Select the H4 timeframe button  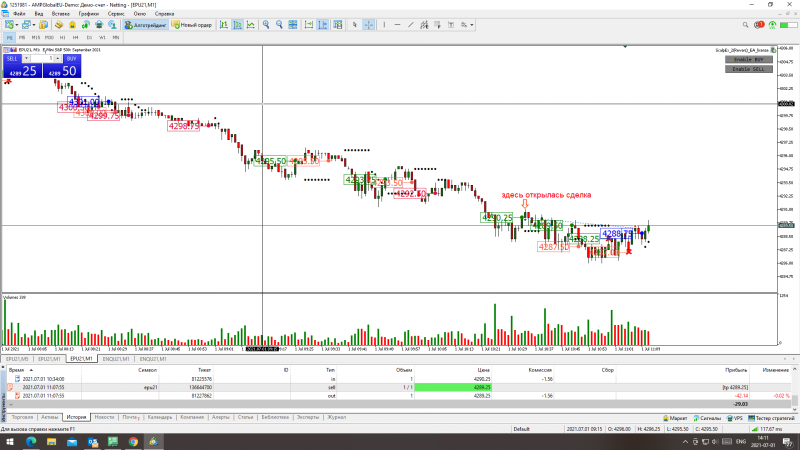click(76, 38)
